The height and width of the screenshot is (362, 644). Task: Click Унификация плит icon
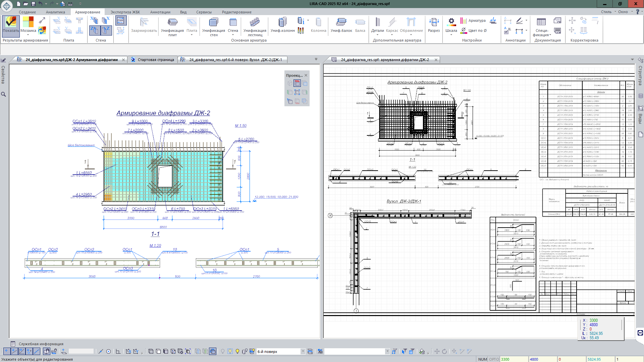pyautogui.click(x=172, y=25)
